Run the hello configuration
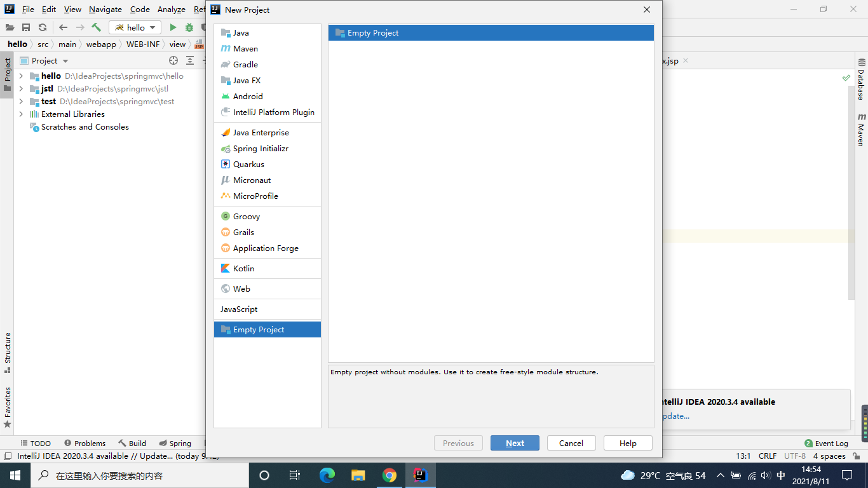Viewport: 868px width, 488px height. (173, 27)
